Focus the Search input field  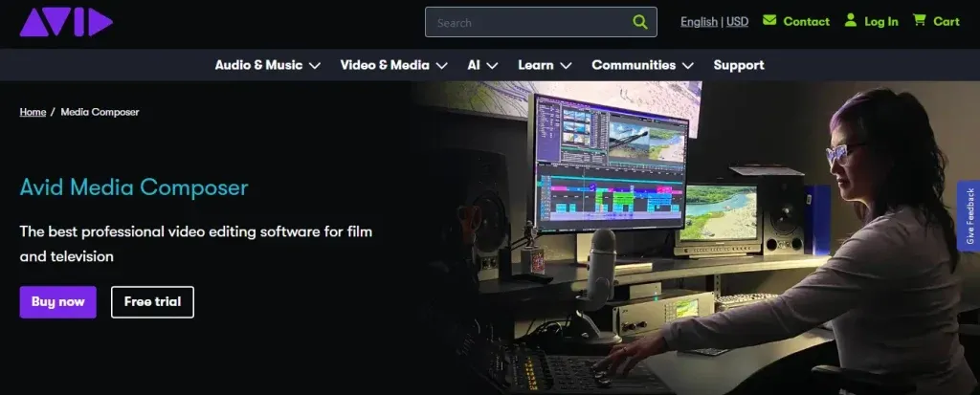[x=541, y=23]
